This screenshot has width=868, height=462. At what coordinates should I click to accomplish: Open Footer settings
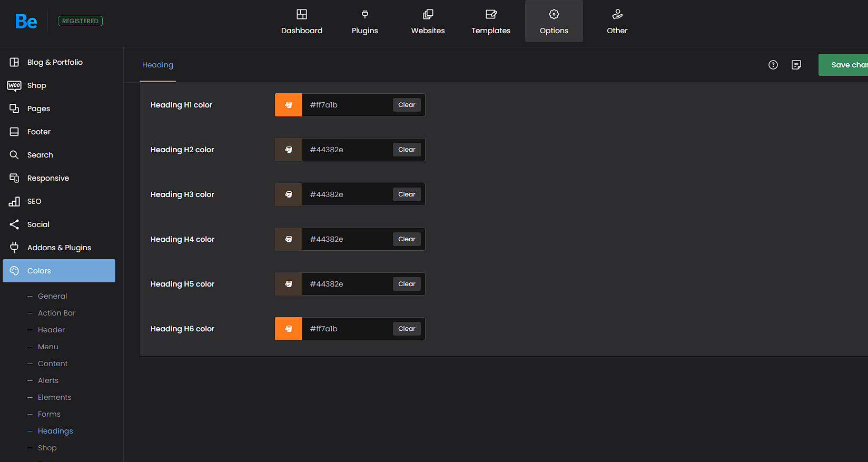click(59, 132)
